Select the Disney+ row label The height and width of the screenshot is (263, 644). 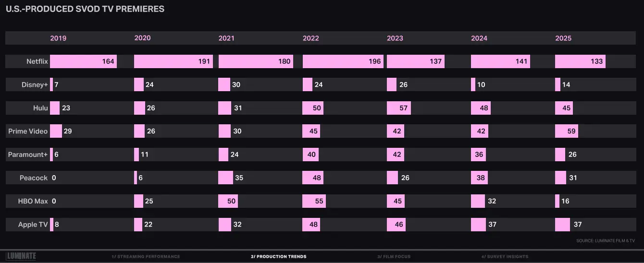pos(35,85)
